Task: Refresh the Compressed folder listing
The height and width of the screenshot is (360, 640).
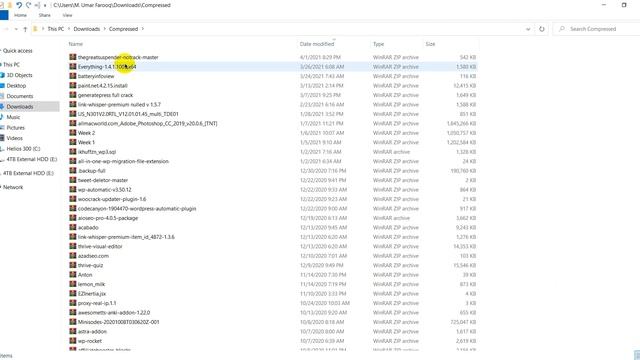Action: coord(542,29)
